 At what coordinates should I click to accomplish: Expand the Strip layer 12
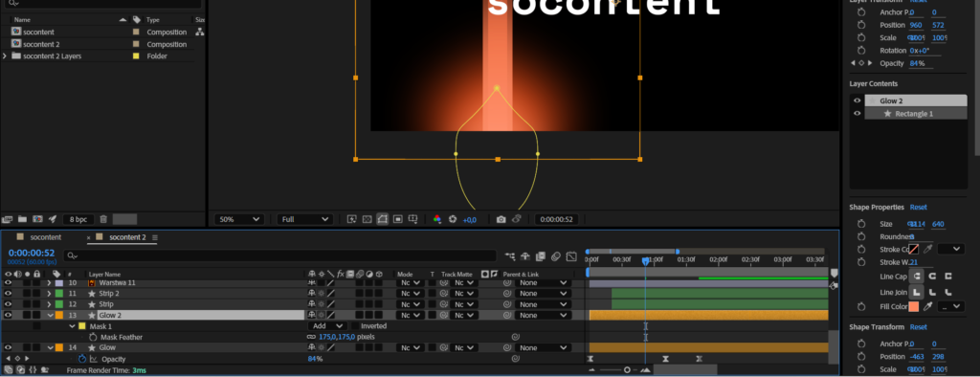(x=50, y=304)
